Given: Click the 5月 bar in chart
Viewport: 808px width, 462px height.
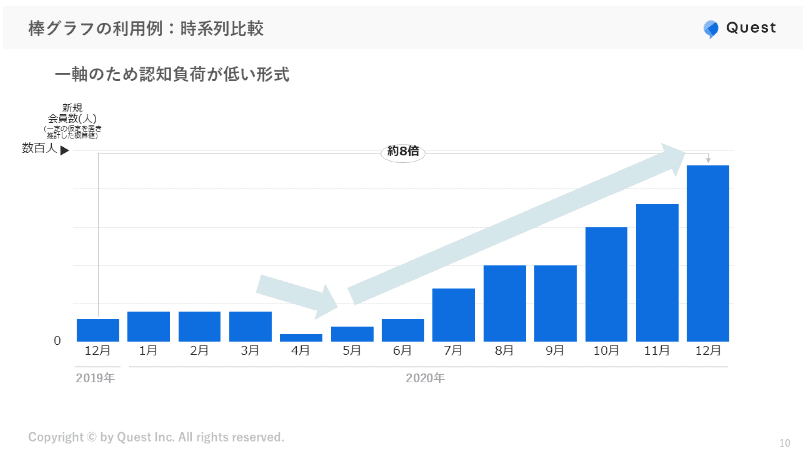Looking at the screenshot, I should 352,334.
